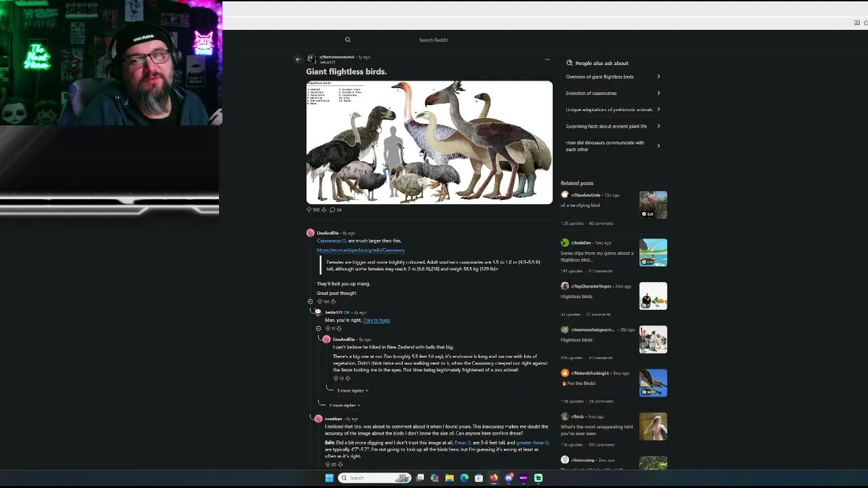The width and height of the screenshot is (868, 488).
Task: Open LiveAndDie's avatar on the top comment
Action: point(311,233)
